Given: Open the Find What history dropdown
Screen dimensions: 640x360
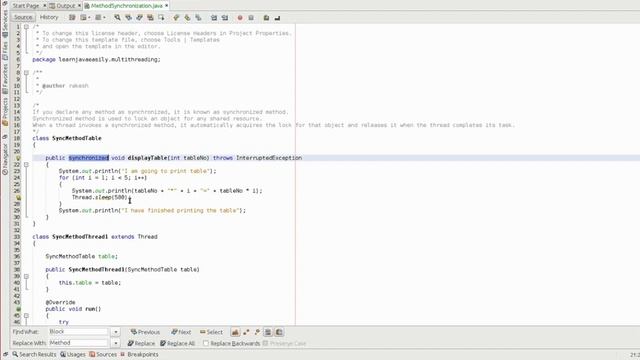Looking at the screenshot, I should (x=116, y=332).
